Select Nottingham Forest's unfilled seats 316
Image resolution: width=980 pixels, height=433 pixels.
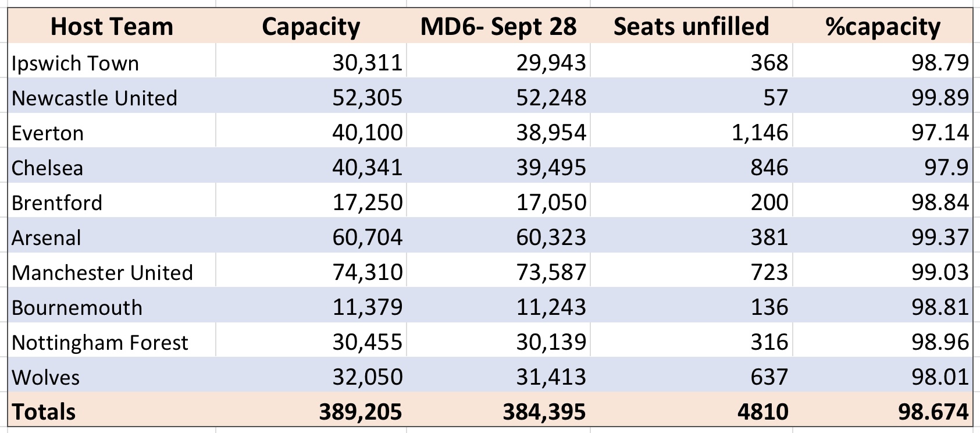click(691, 340)
